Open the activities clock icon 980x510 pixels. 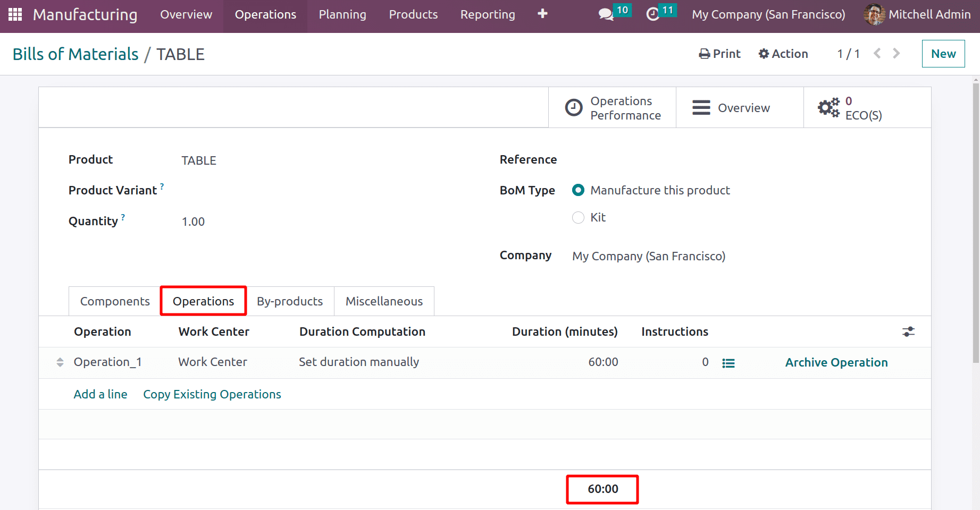pos(652,14)
